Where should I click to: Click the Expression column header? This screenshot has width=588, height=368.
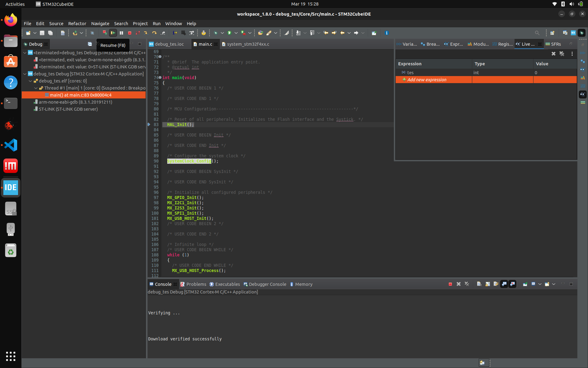[x=434, y=64]
